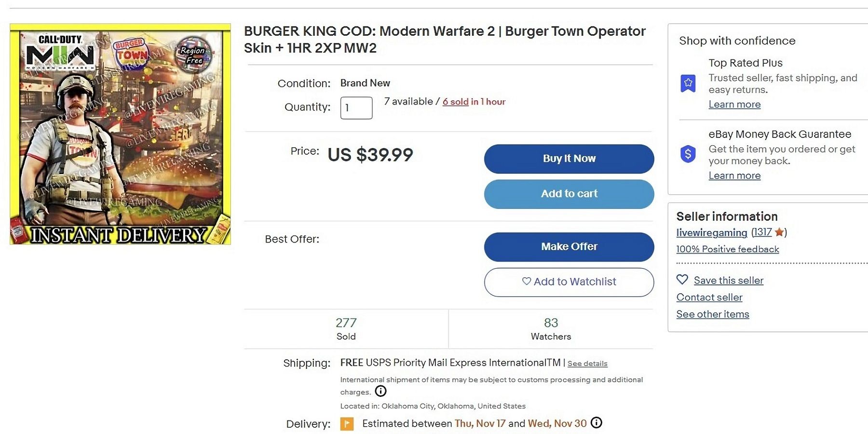
Task: Click the star icon next to seller rating 1317
Action: (779, 232)
